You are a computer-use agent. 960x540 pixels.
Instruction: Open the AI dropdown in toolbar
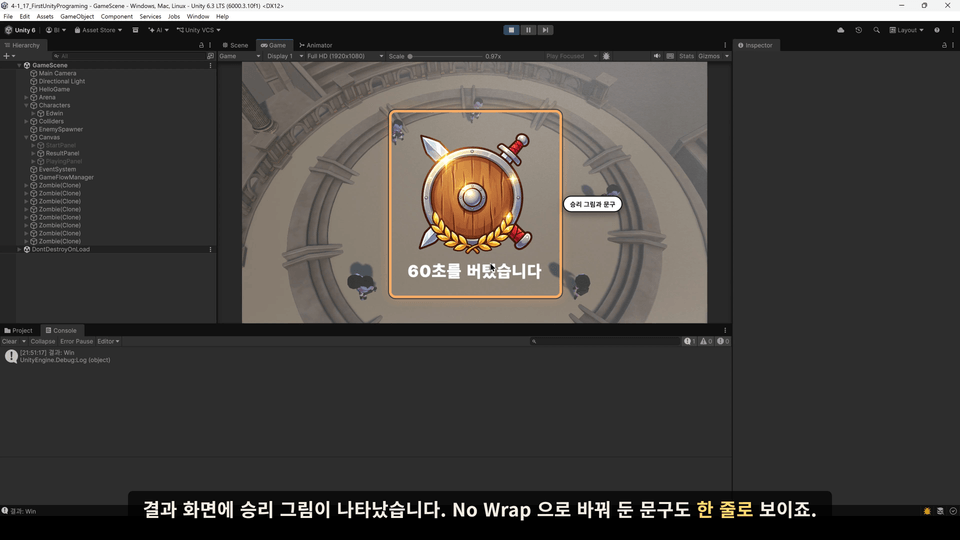click(159, 30)
